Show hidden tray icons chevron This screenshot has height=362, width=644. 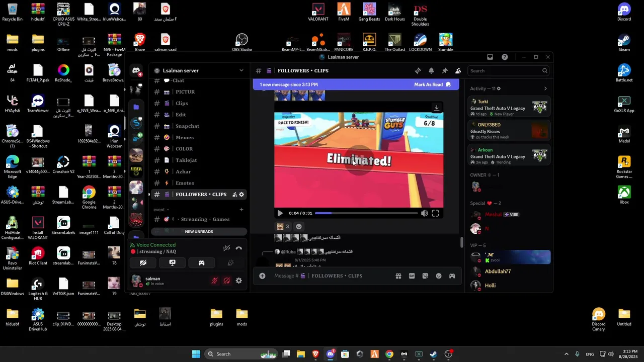pos(566,354)
